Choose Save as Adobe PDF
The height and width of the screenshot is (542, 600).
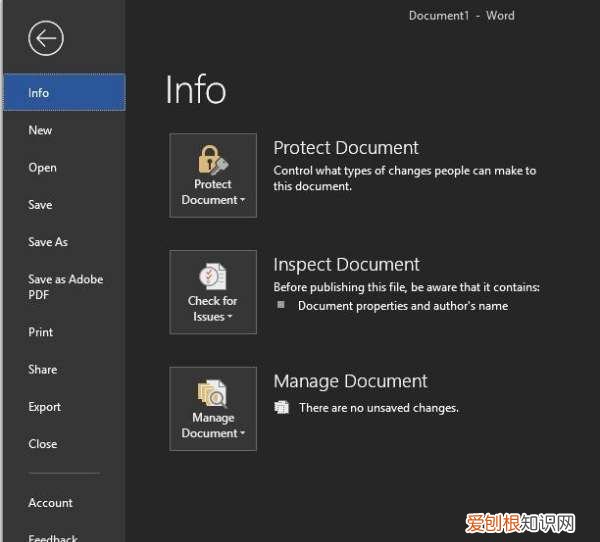[65, 287]
